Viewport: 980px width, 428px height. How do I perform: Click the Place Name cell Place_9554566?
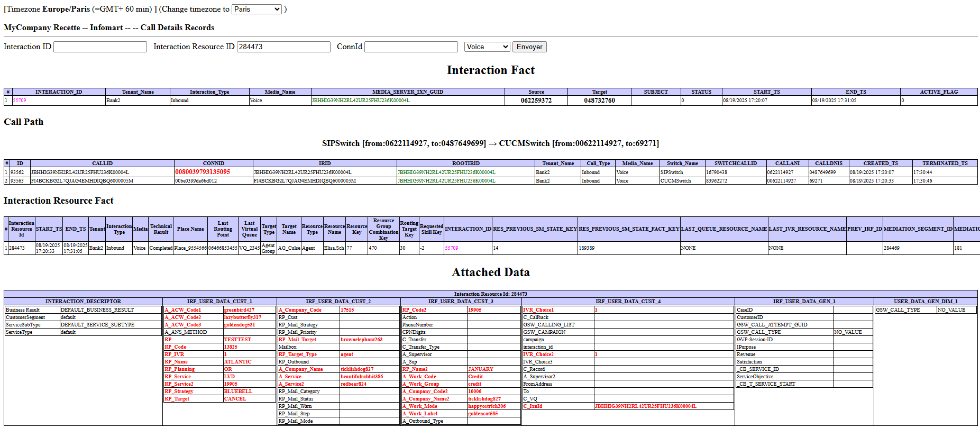(x=190, y=248)
